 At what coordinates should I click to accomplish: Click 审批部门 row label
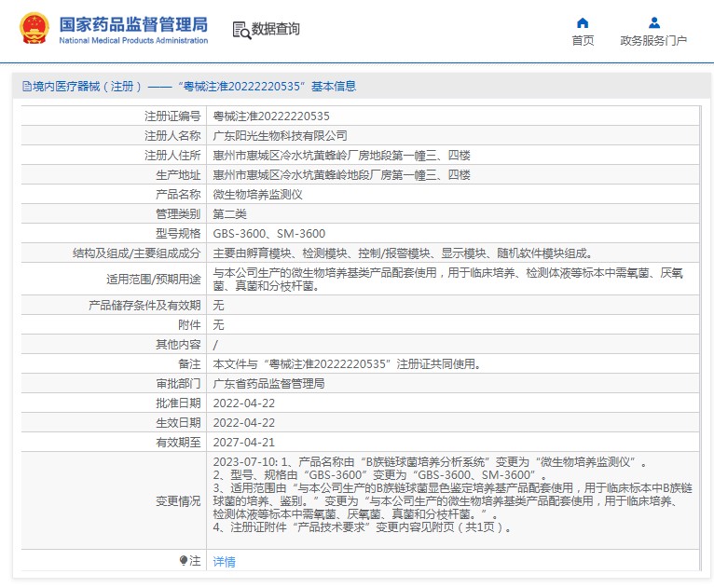[178, 384]
